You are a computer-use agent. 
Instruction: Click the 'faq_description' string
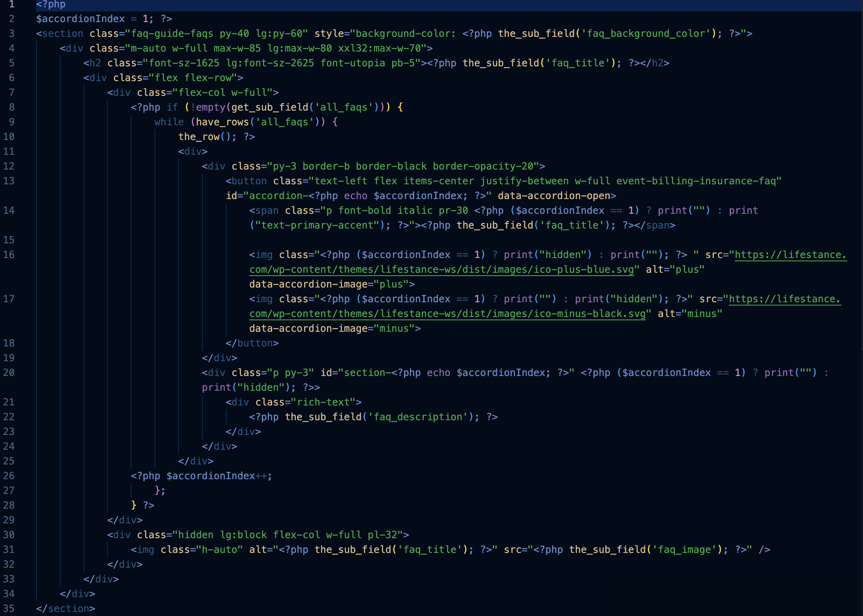tap(418, 417)
